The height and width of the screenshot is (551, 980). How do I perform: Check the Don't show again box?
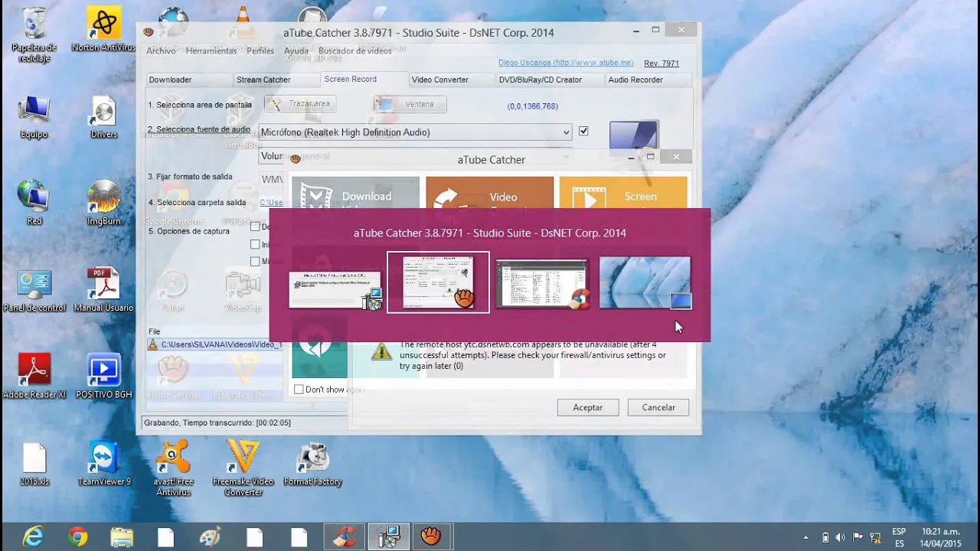click(299, 390)
